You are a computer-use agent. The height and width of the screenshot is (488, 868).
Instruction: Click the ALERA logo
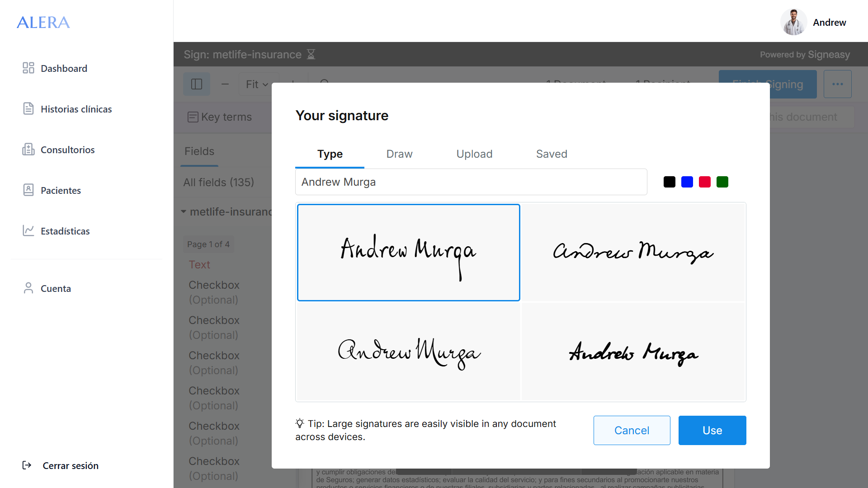point(43,22)
